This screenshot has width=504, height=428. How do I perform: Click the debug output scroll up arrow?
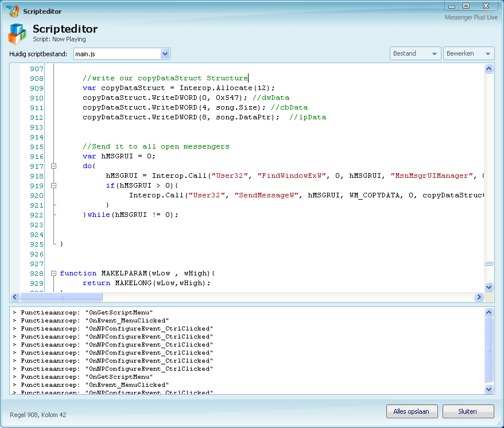(x=489, y=312)
